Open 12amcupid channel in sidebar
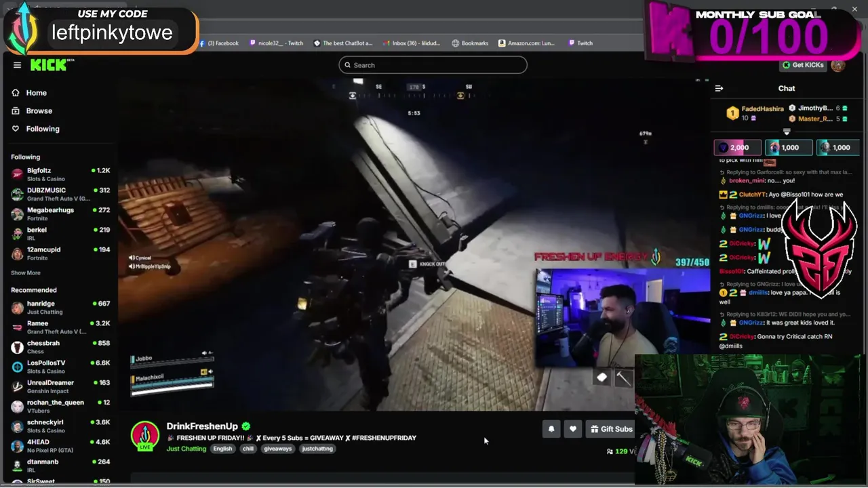Image resolution: width=868 pixels, height=488 pixels. coord(60,253)
